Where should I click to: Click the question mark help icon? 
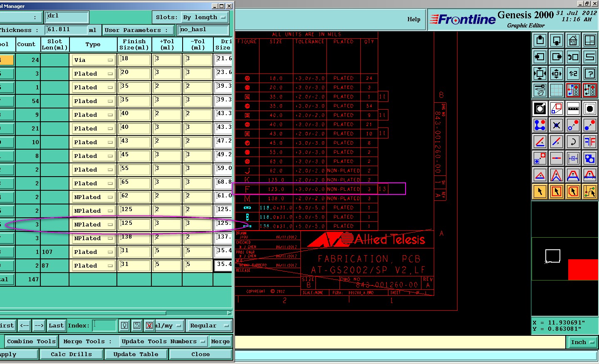[x=590, y=74]
